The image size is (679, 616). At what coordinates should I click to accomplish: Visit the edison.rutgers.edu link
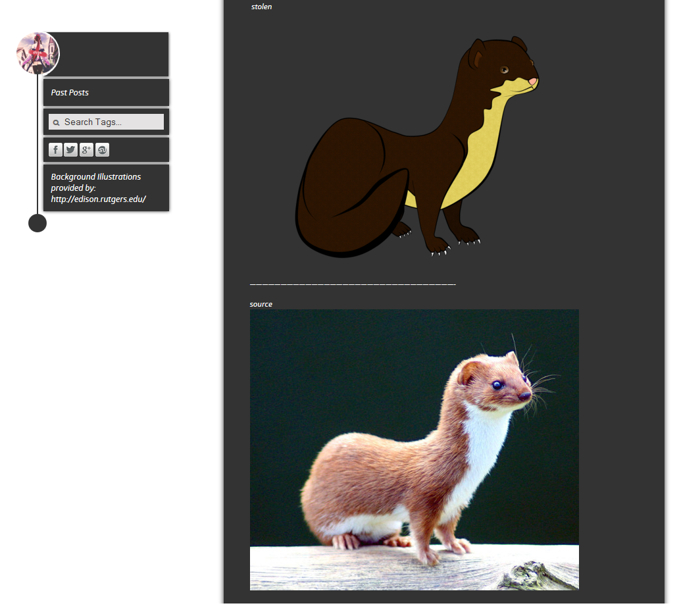pos(98,199)
